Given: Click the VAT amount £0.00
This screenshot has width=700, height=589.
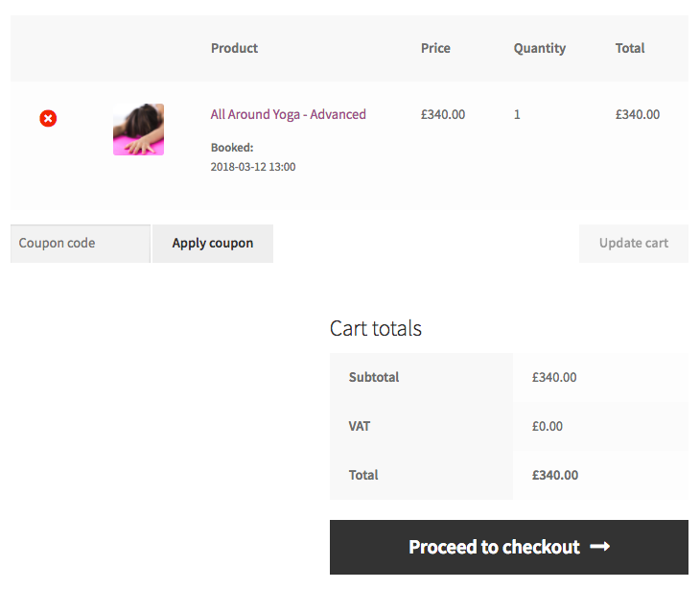Looking at the screenshot, I should pyautogui.click(x=548, y=426).
